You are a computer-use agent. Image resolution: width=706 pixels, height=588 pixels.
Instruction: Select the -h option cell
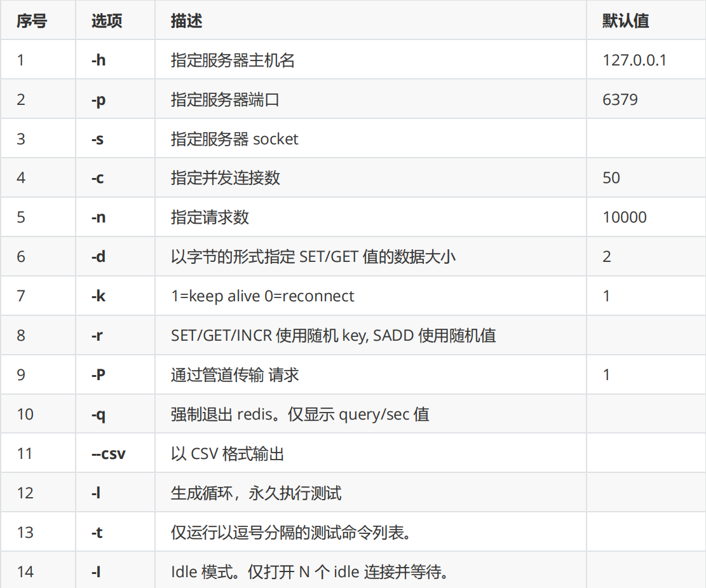pyautogui.click(x=98, y=61)
